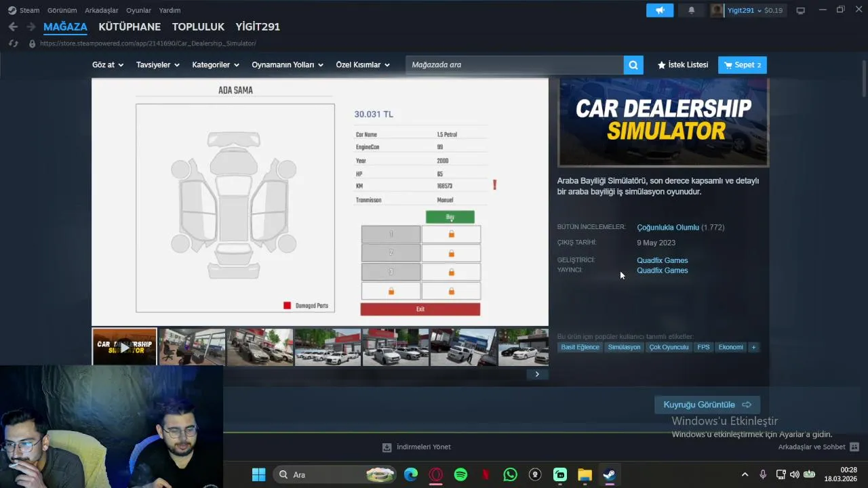Click the Çok Oyunculu tag
This screenshot has height=488, width=868.
[x=669, y=347]
